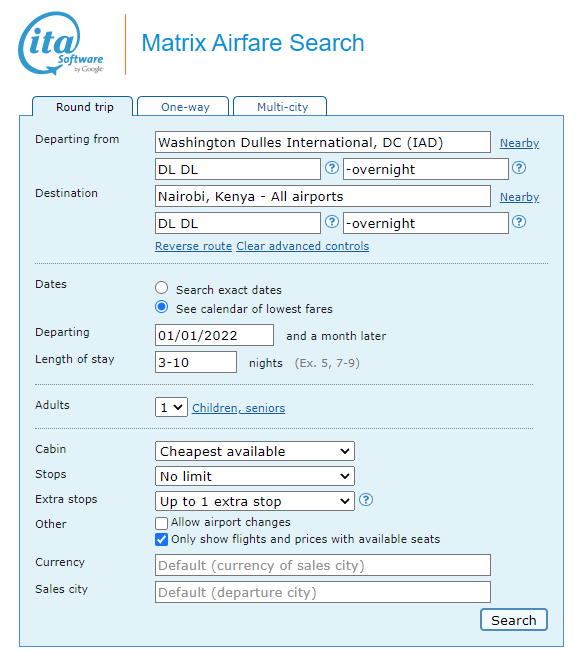Screen dimensions: 578x666
Task: Open the Adults count dropdown
Action: 171,407
